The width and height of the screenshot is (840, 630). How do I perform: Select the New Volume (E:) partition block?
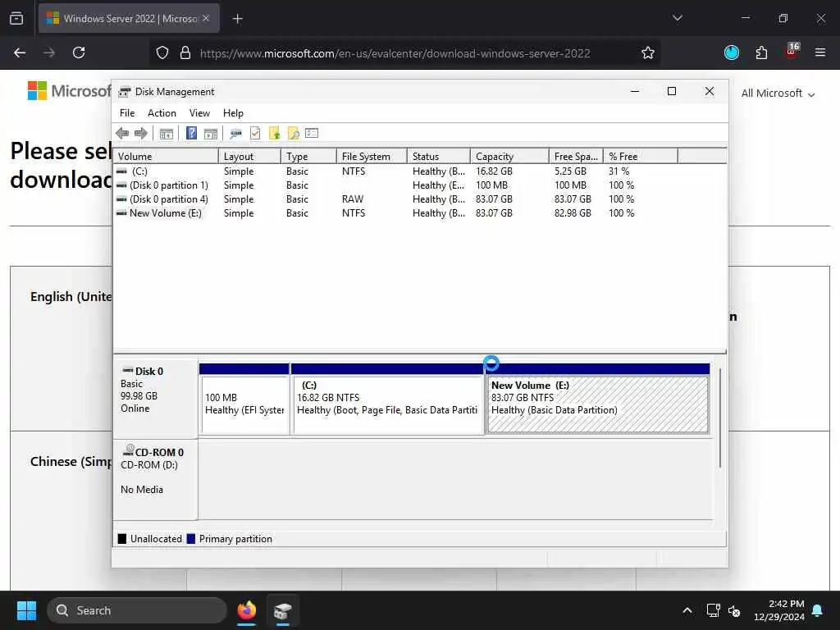(x=598, y=399)
